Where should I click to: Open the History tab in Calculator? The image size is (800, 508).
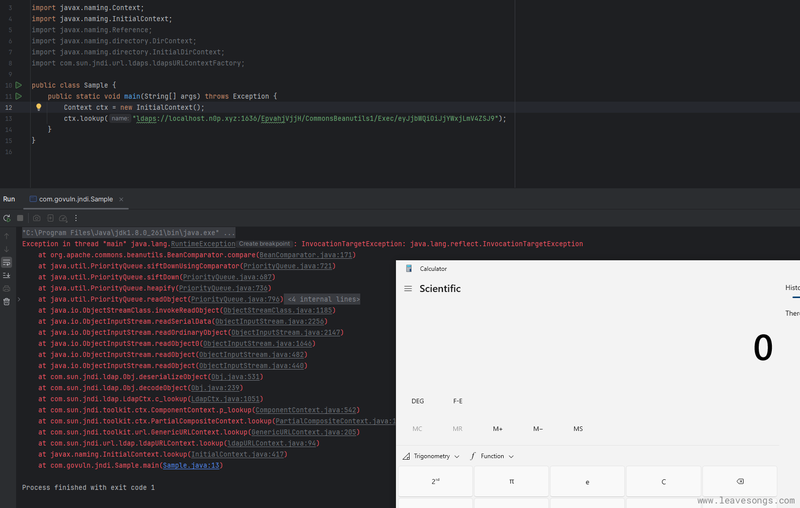point(792,288)
